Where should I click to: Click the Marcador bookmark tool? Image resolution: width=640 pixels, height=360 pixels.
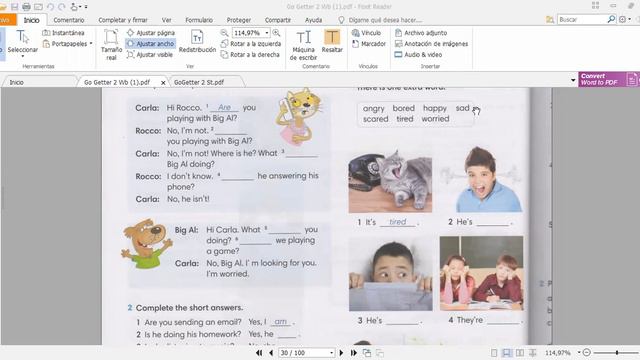369,44
